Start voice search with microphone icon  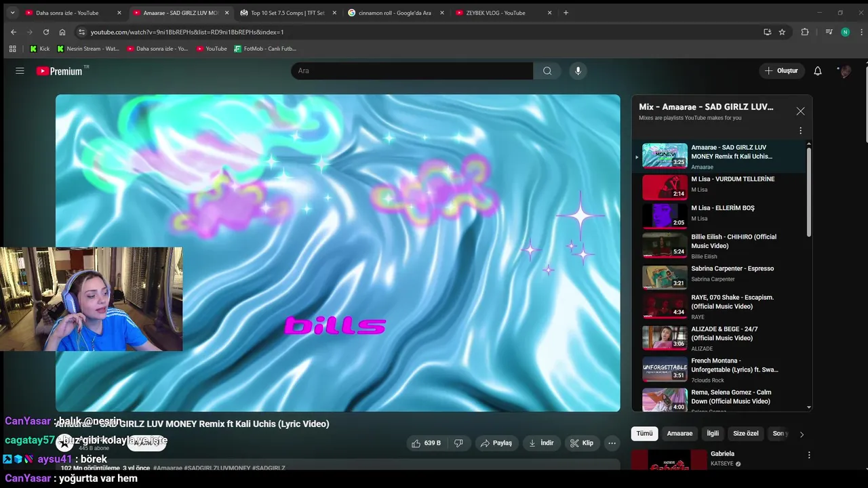point(578,70)
